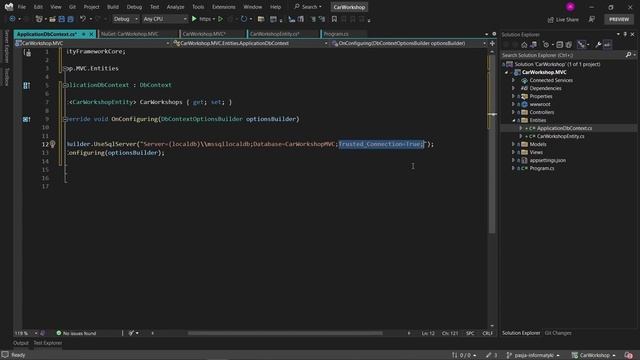This screenshot has width=640, height=360.
Task: Click the horizontal scrollbar thumb in editor
Action: pos(285,333)
